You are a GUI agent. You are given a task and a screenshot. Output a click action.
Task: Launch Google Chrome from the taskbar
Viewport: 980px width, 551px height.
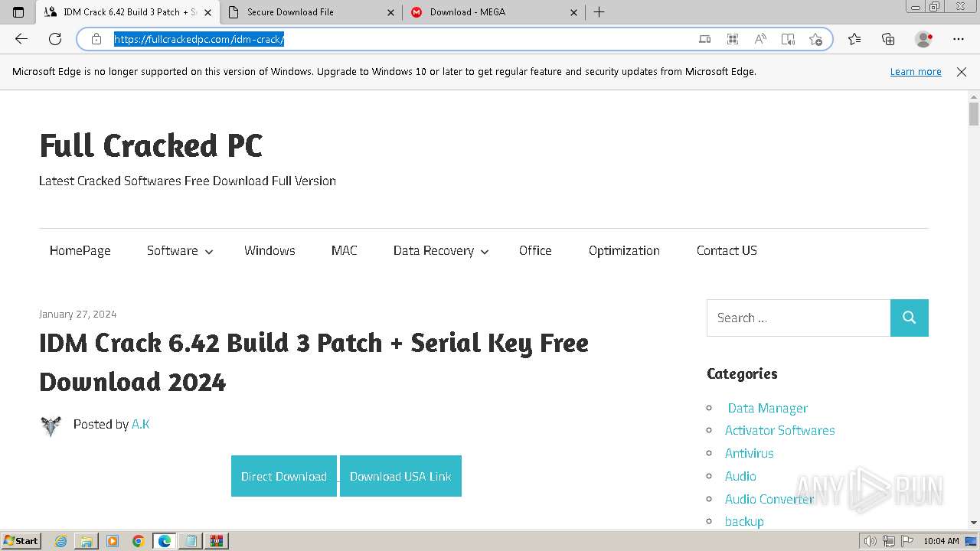pos(139,541)
